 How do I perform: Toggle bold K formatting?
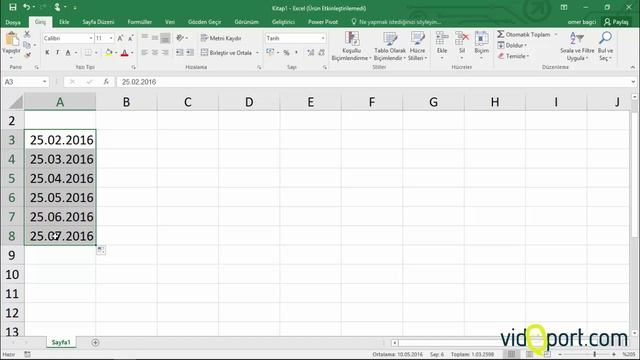47,53
